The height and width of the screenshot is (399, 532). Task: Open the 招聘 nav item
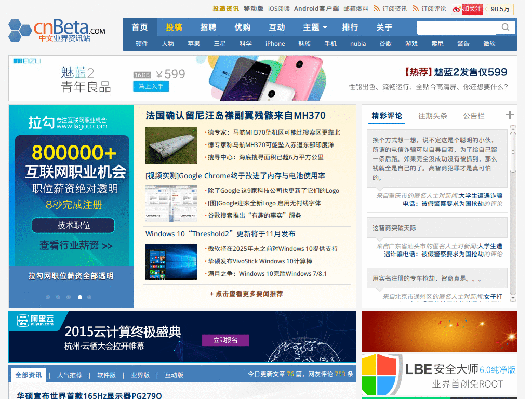[208, 27]
